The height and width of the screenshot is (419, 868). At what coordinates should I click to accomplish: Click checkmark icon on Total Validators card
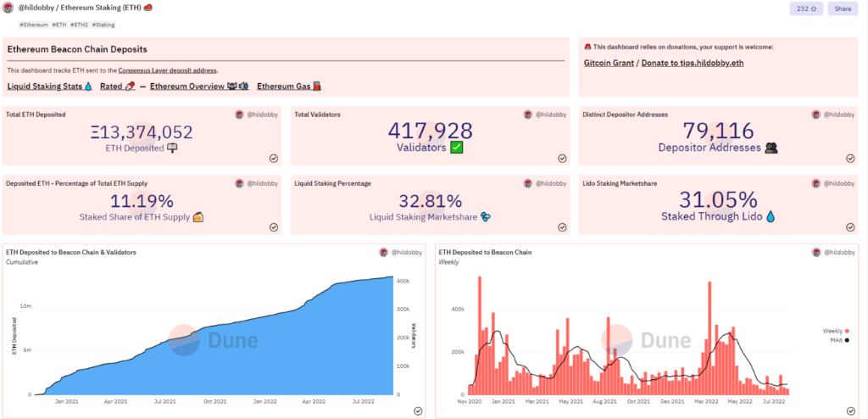pos(562,159)
